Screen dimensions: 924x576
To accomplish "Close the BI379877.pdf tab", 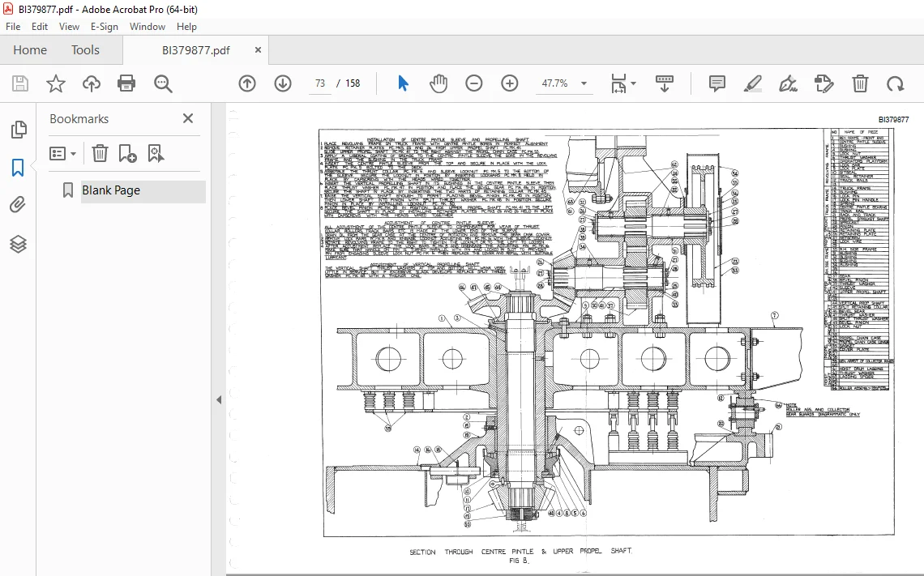I will (x=258, y=50).
